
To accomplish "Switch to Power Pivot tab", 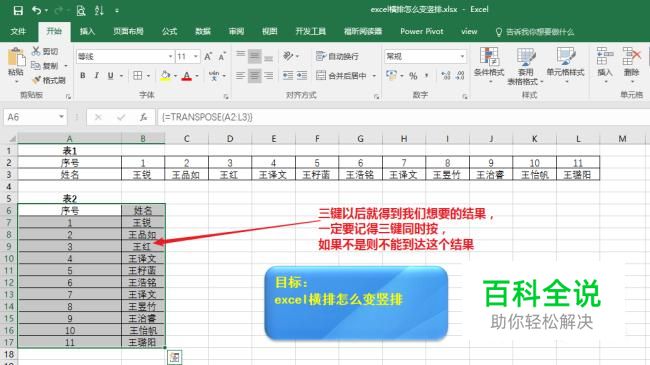I will (422, 32).
